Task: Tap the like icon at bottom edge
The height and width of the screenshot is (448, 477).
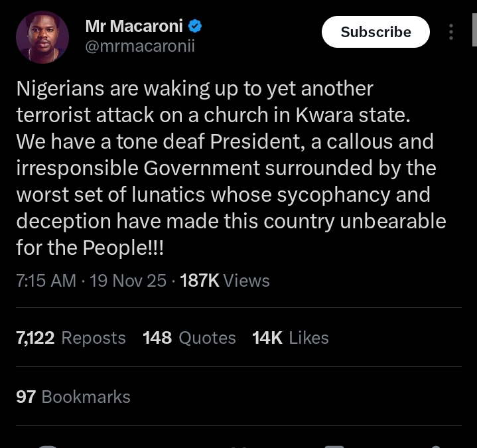Action: [239, 445]
